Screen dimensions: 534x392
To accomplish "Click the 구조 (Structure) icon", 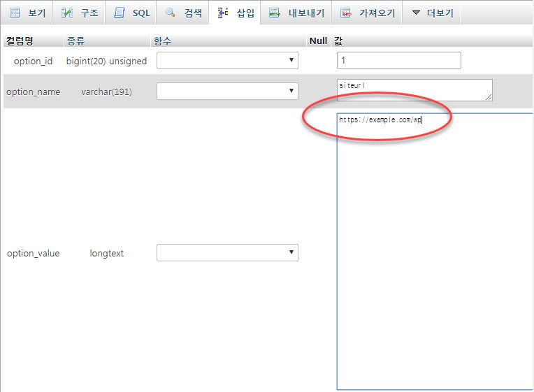I will click(x=67, y=13).
